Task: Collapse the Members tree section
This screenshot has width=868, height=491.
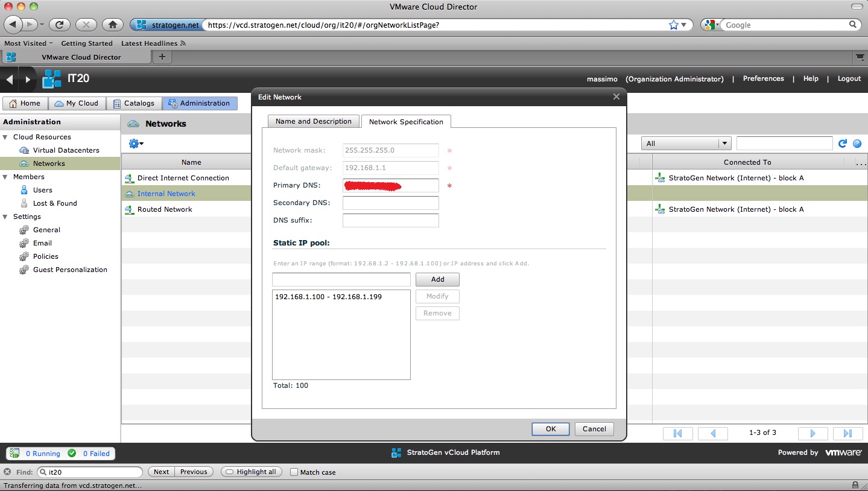Action: point(6,177)
